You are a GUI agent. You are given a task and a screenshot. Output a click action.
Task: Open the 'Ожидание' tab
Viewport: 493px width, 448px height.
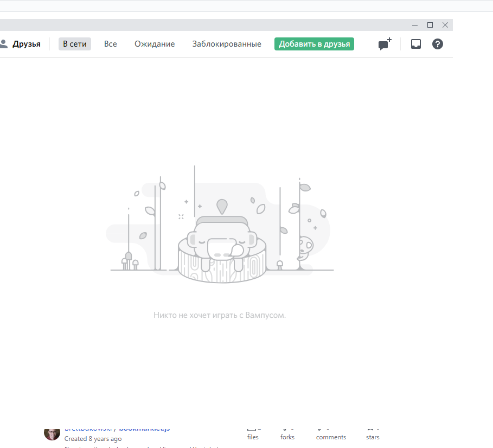(155, 44)
